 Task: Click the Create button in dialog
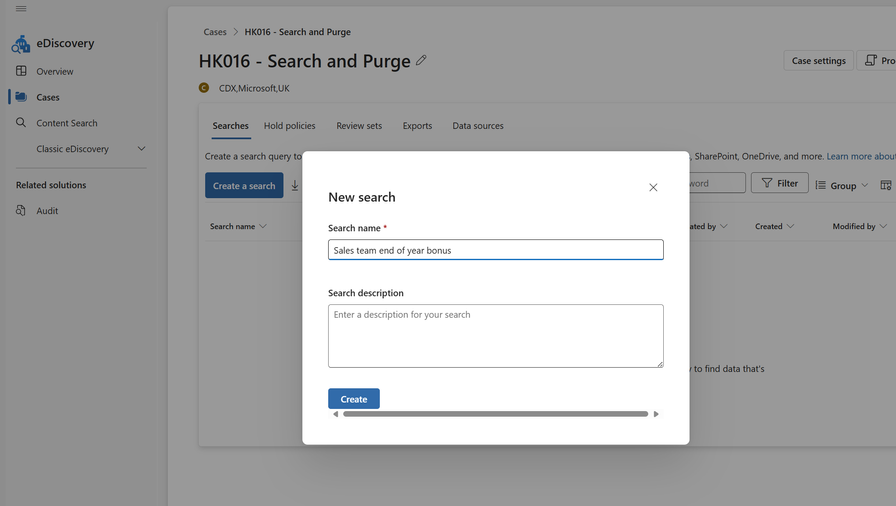click(x=354, y=399)
